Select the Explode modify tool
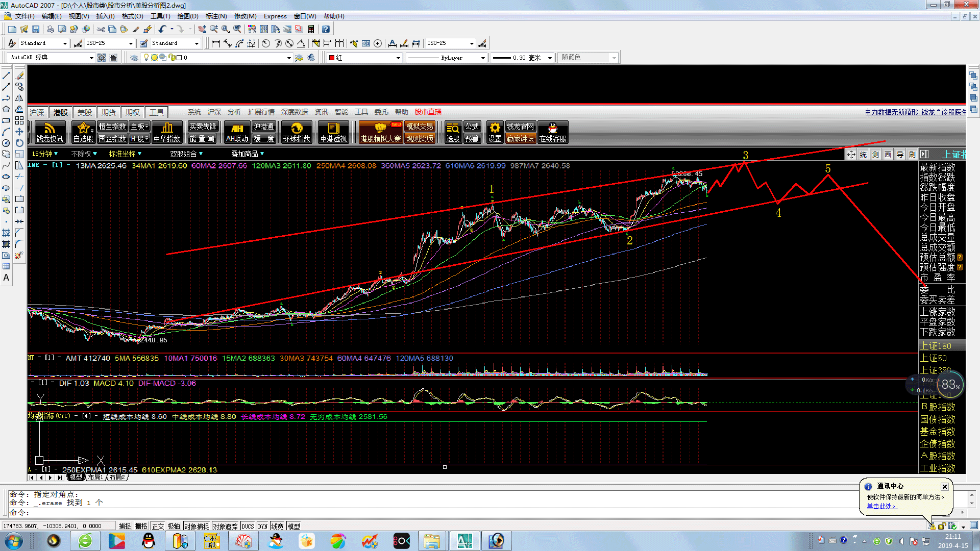The height and width of the screenshot is (551, 980). click(19, 255)
